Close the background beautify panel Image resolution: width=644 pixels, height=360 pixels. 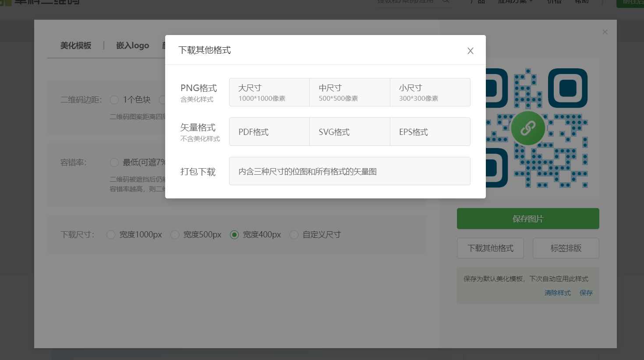(x=605, y=32)
